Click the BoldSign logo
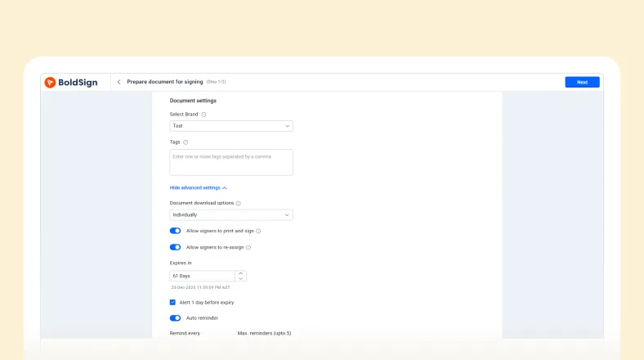This screenshot has height=360, width=644. (x=71, y=82)
